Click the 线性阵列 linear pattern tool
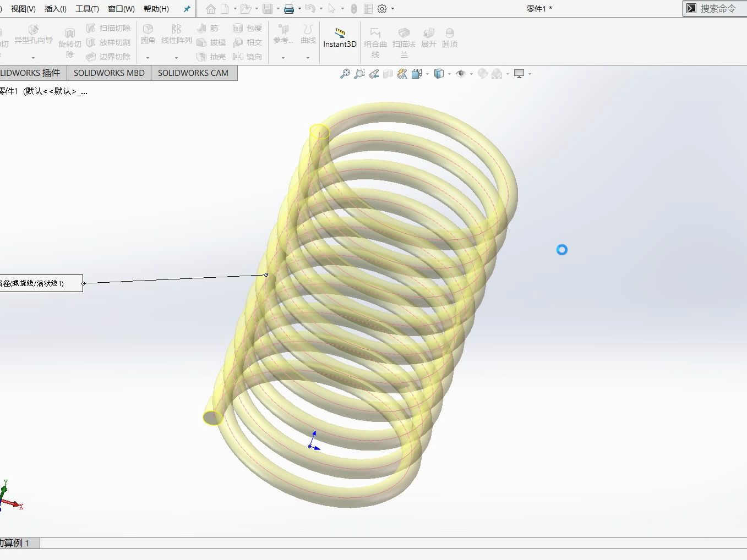The height and width of the screenshot is (560, 747). point(177,34)
